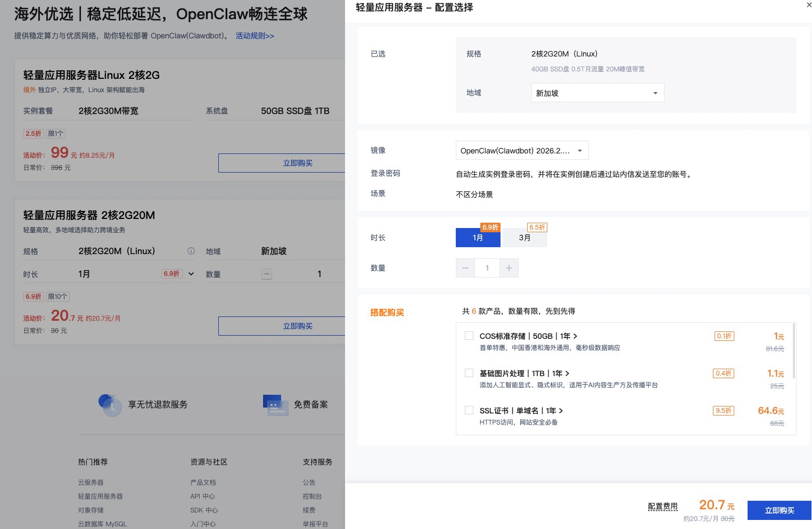Click the 64.6元 SSL price
The width and height of the screenshot is (812, 529).
click(771, 411)
